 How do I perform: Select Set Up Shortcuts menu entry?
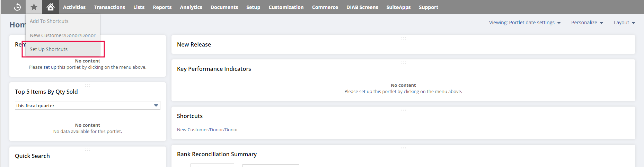click(49, 49)
